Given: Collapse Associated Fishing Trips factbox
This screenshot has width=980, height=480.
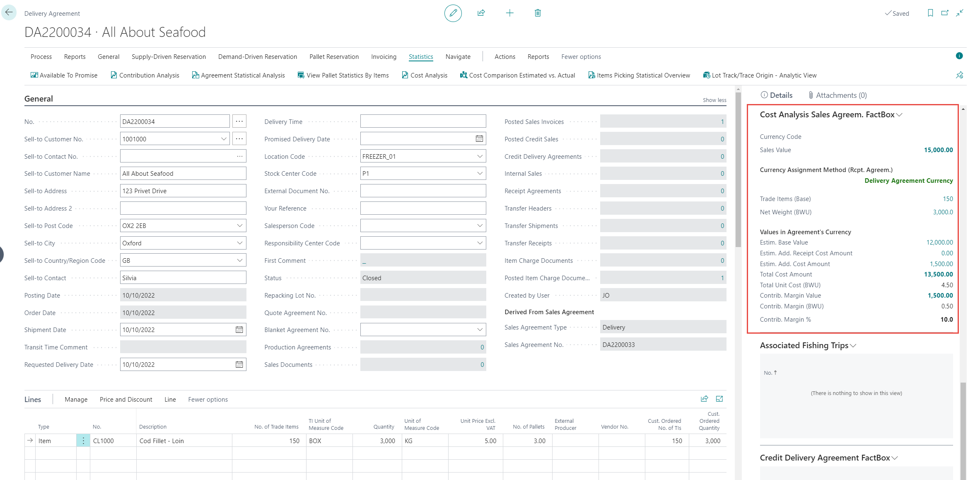Looking at the screenshot, I should (853, 346).
